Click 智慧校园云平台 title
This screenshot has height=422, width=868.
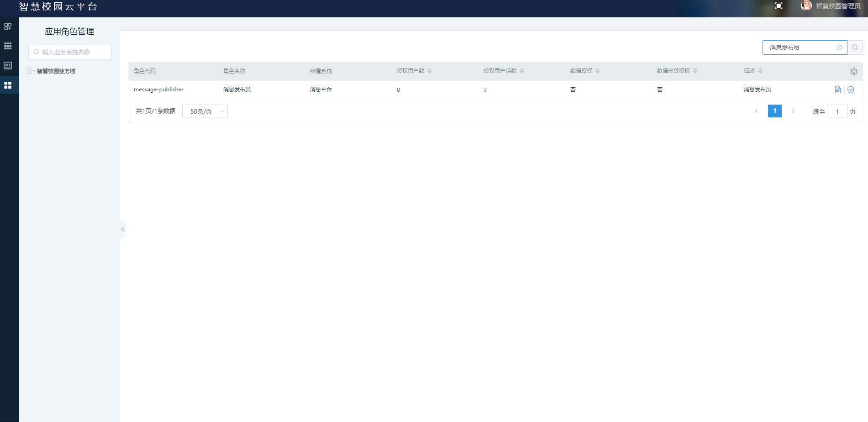(58, 6)
